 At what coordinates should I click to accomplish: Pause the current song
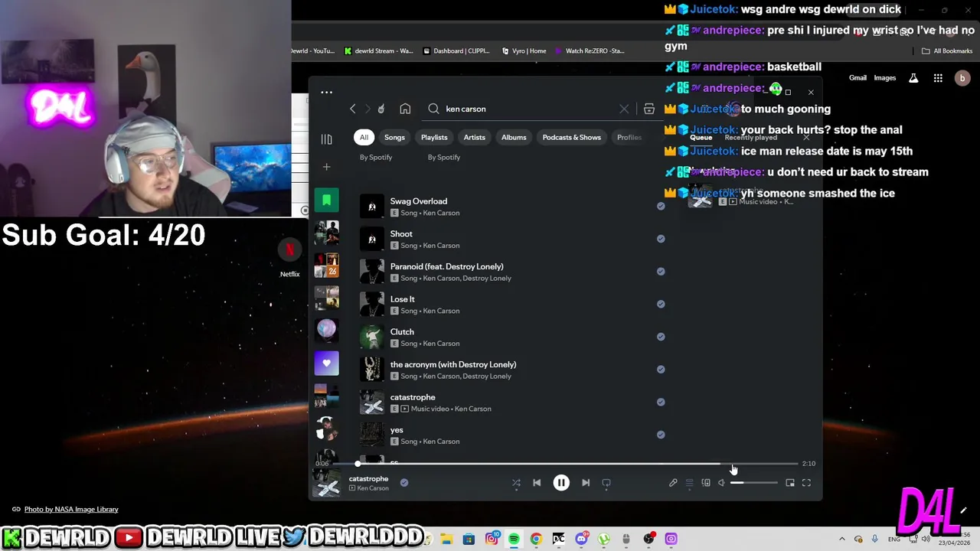(561, 483)
